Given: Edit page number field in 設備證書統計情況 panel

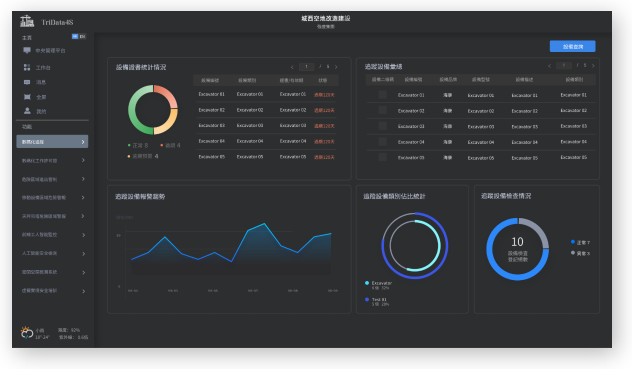Looking at the screenshot, I should click(306, 67).
